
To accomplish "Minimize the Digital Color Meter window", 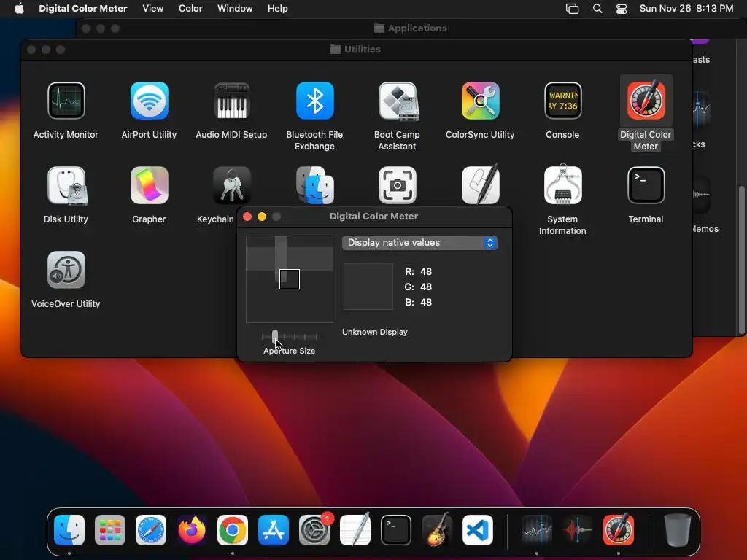I will click(x=262, y=217).
